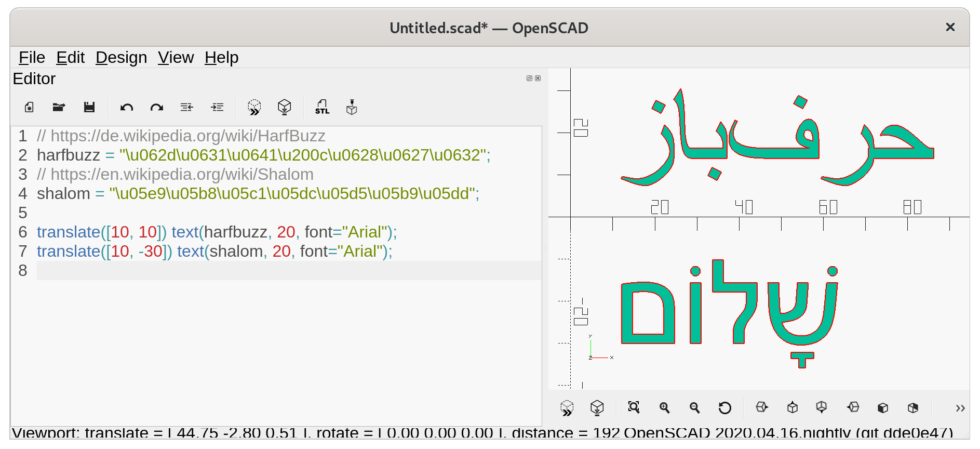Indent the code with the indent icon
Image resolution: width=980 pixels, height=449 pixels.
pyautogui.click(x=217, y=108)
